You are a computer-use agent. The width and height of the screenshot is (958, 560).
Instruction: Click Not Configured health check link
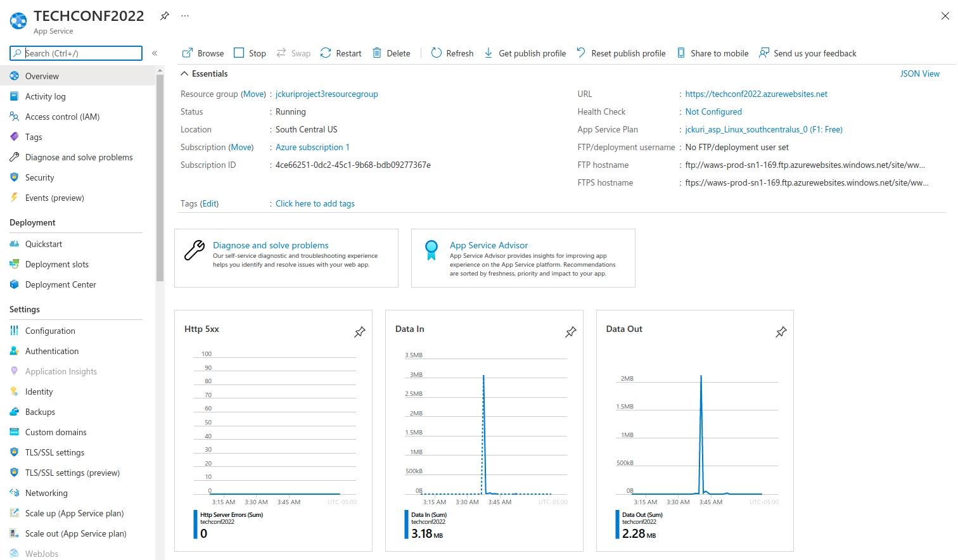point(713,111)
